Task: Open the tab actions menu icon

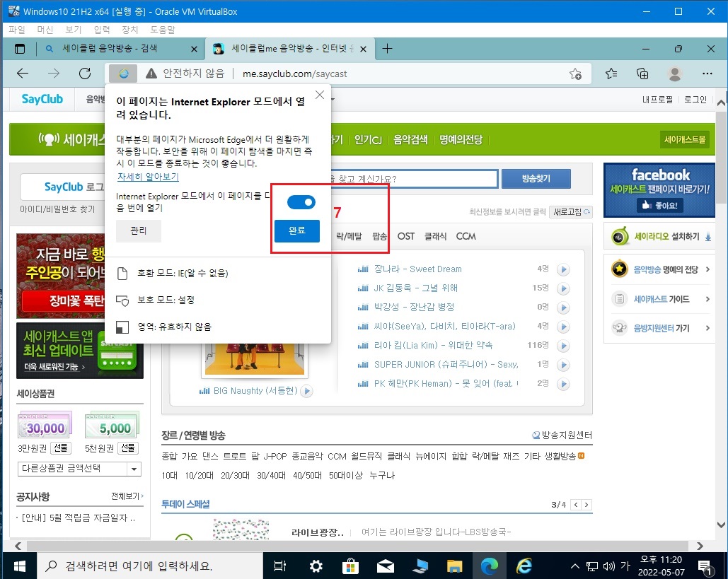Action: coord(20,49)
